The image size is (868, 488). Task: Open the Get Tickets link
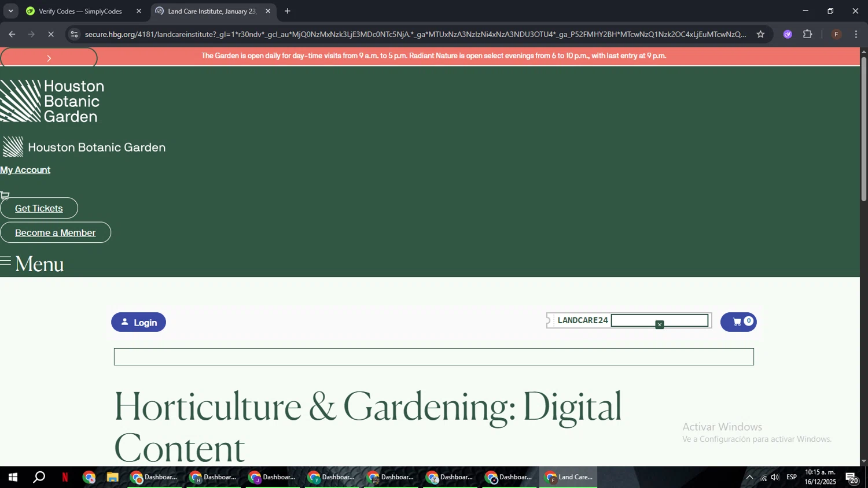click(39, 208)
